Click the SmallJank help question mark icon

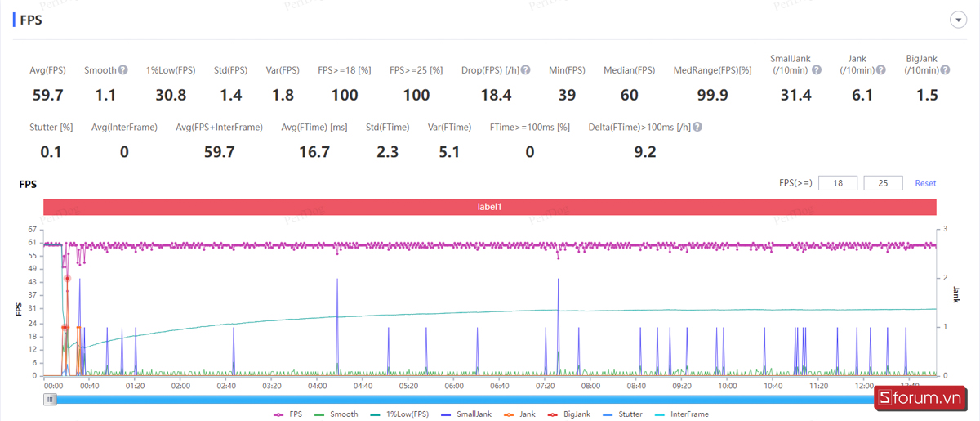pos(817,70)
